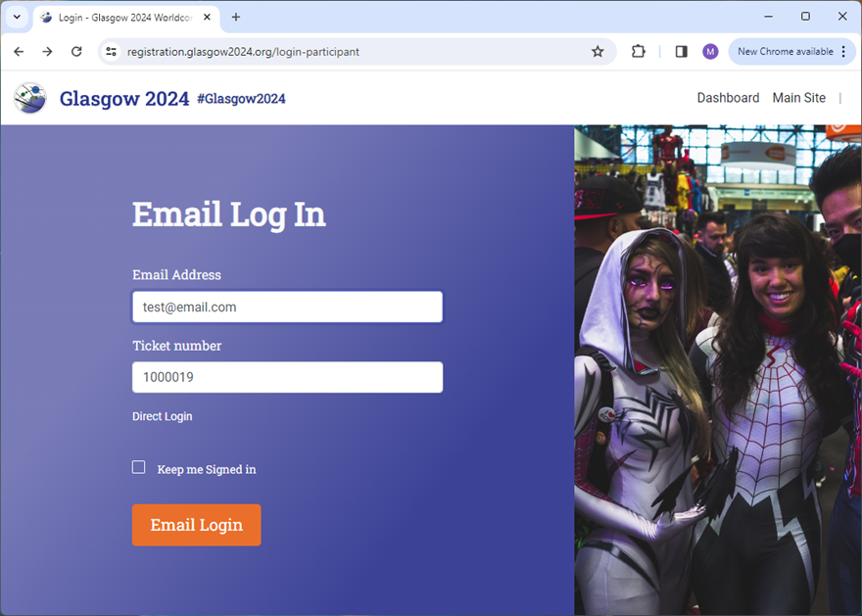Open the Dashboard nav link

pos(728,98)
